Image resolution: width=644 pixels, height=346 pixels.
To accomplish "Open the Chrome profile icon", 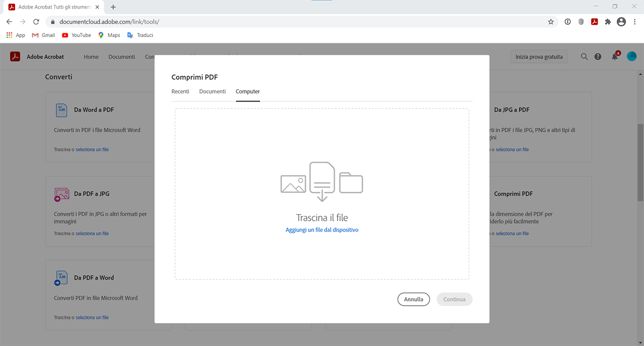I will click(x=621, y=22).
